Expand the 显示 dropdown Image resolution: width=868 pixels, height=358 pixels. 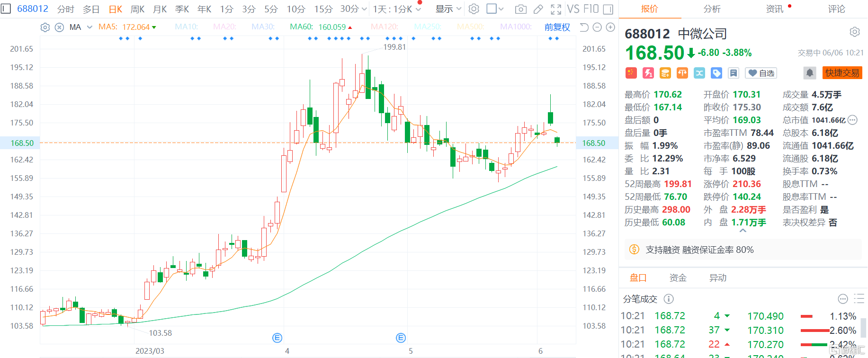448,9
